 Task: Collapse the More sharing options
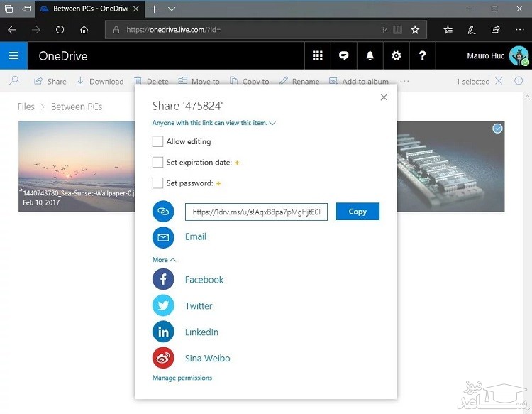click(164, 260)
